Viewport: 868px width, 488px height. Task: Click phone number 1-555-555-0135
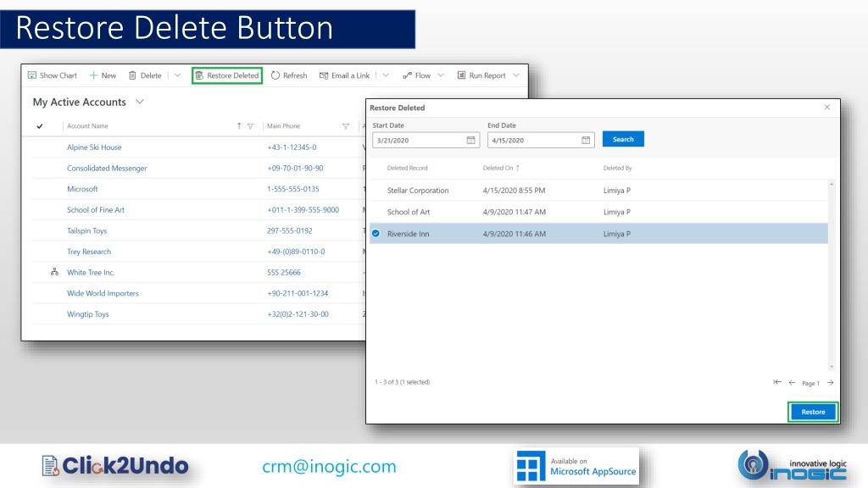click(292, 189)
